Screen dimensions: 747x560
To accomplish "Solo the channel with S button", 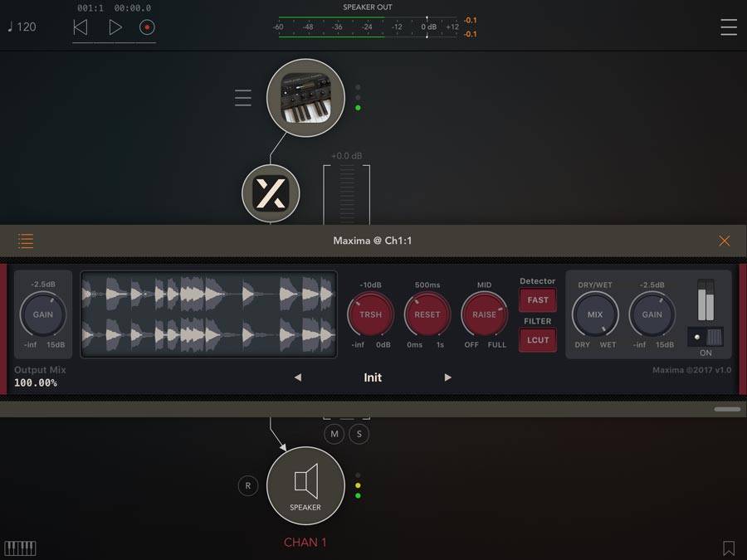I will pyautogui.click(x=359, y=433).
